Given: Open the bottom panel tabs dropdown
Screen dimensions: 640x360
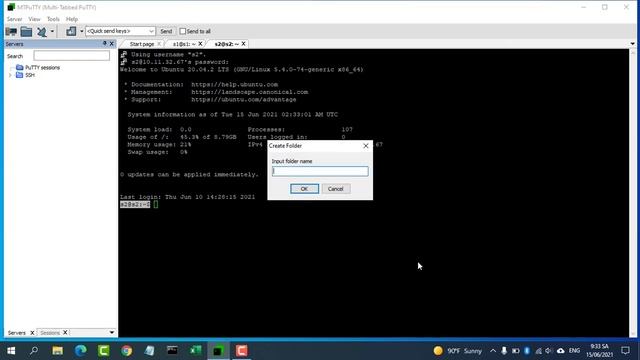Looking at the screenshot, I should (x=111, y=333).
